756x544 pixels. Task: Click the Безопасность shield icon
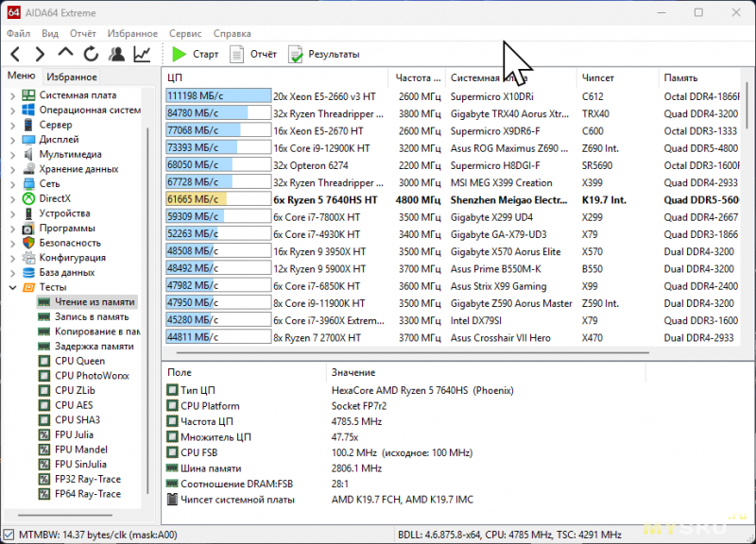pos(29,243)
